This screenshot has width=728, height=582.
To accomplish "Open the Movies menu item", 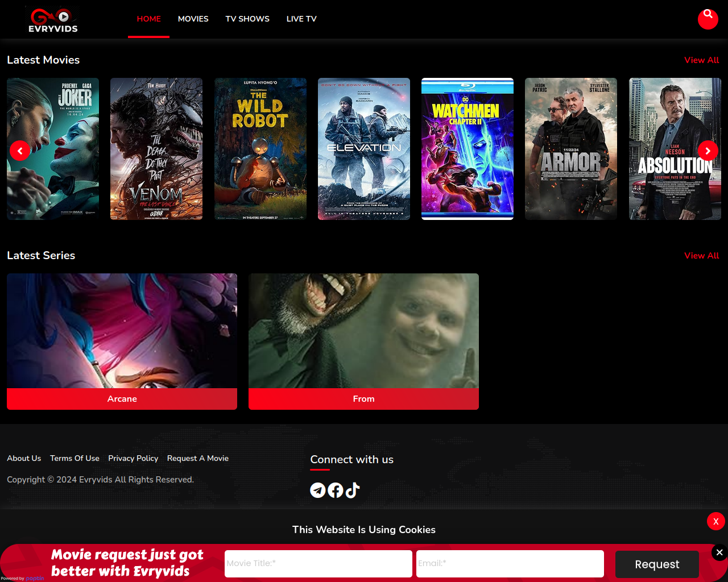I will 193,19.
